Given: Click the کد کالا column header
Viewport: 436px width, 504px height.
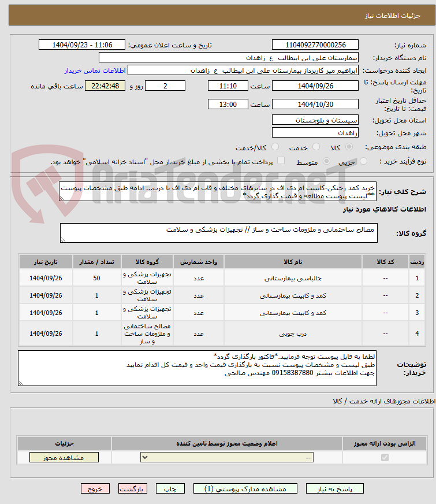Looking at the screenshot, I should coord(385,262).
